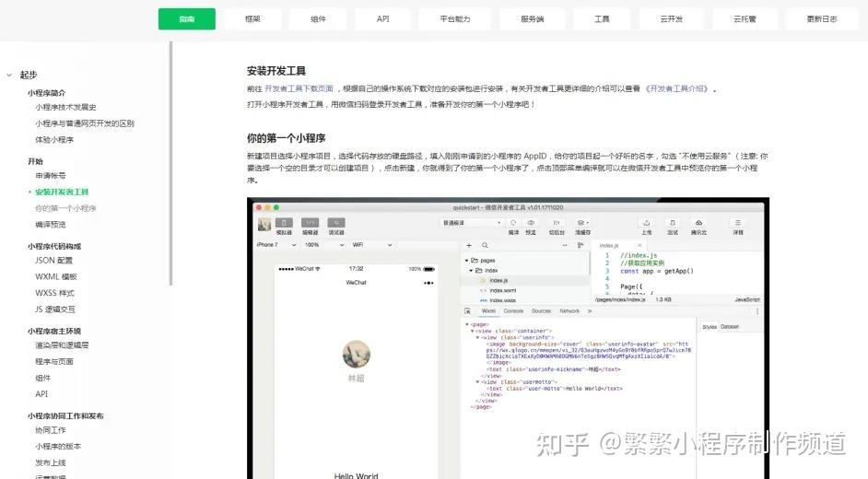Follow the 开发者工具下载页面 link
The height and width of the screenshot is (479, 868).
[299, 88]
